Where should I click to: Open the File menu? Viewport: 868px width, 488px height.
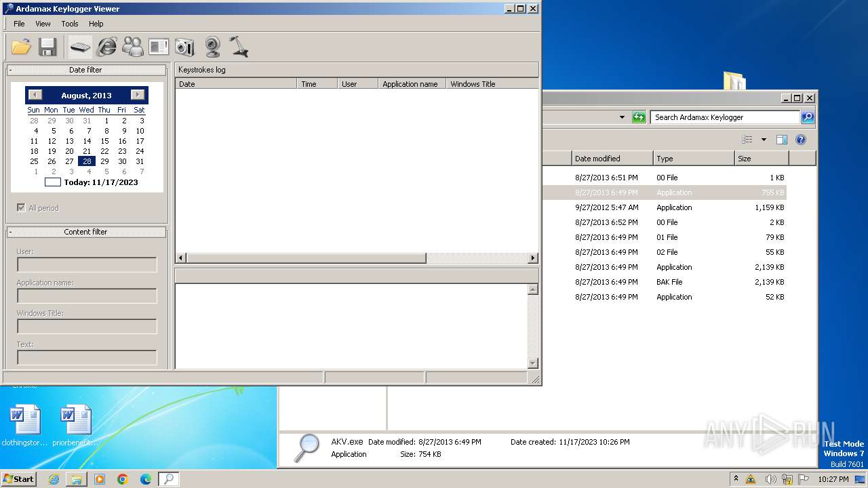tap(19, 24)
